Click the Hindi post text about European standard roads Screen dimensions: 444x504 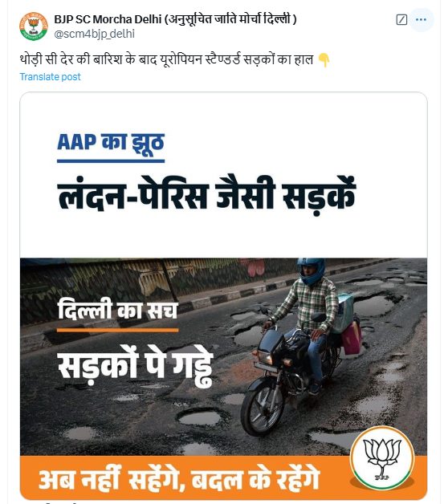tap(166, 59)
